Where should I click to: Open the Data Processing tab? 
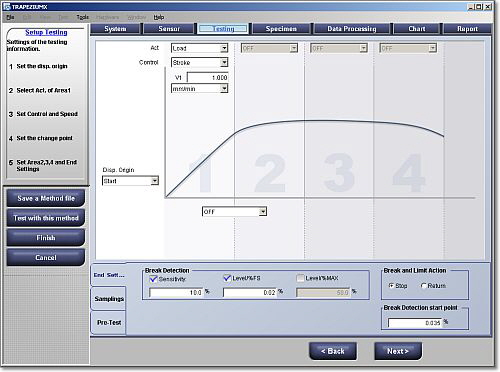(x=352, y=29)
